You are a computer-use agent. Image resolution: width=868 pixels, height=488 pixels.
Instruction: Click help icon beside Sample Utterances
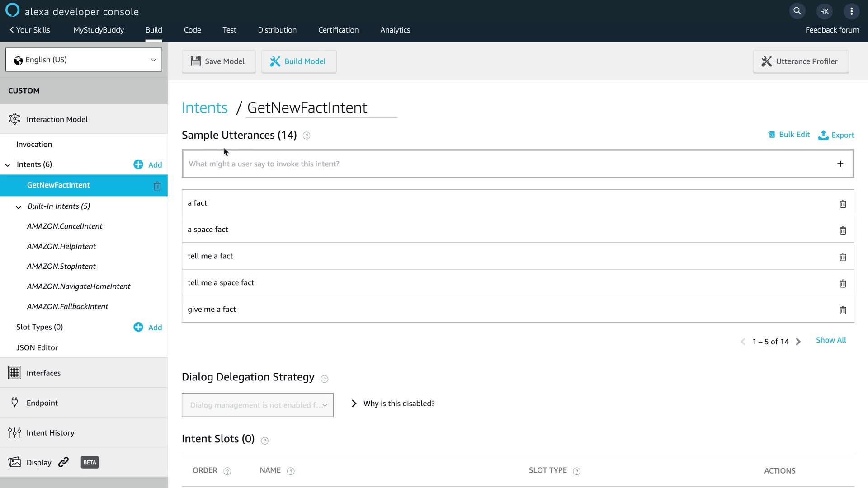(x=307, y=136)
